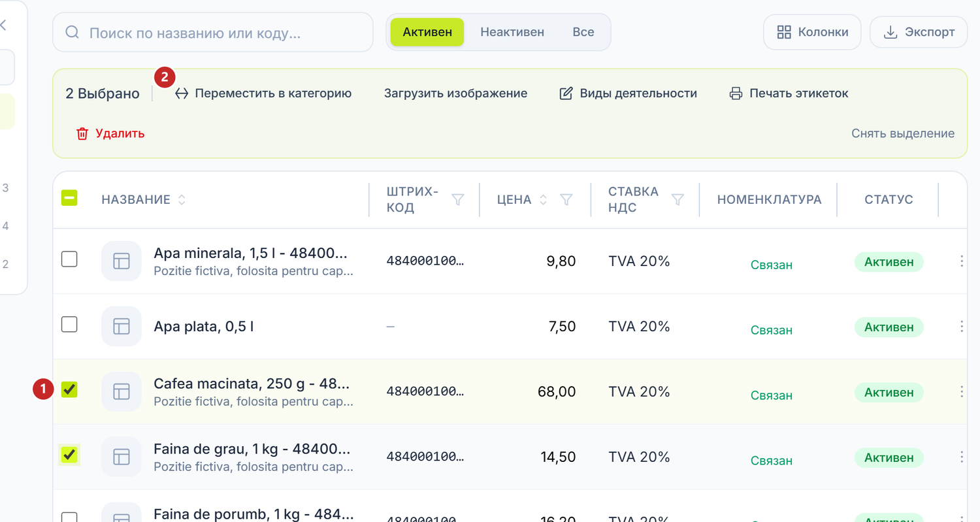Switch to the Неактивен filter tab
This screenshot has width=980, height=522.
[x=512, y=32]
